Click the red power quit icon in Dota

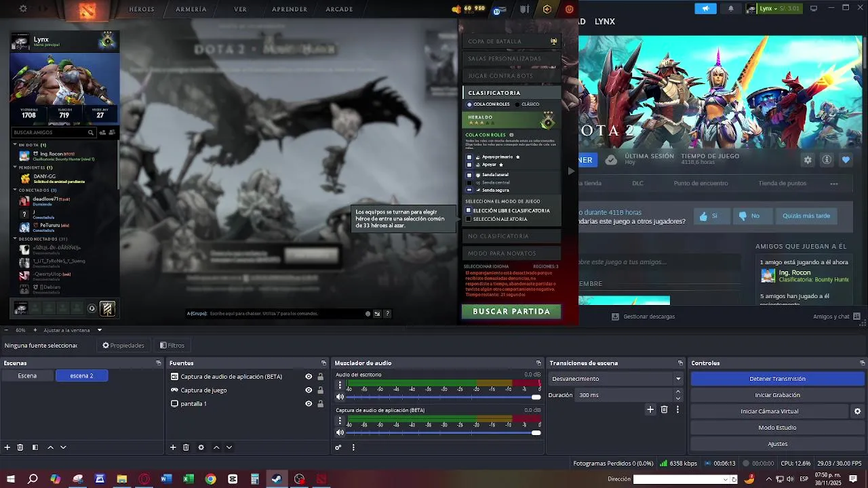click(569, 9)
